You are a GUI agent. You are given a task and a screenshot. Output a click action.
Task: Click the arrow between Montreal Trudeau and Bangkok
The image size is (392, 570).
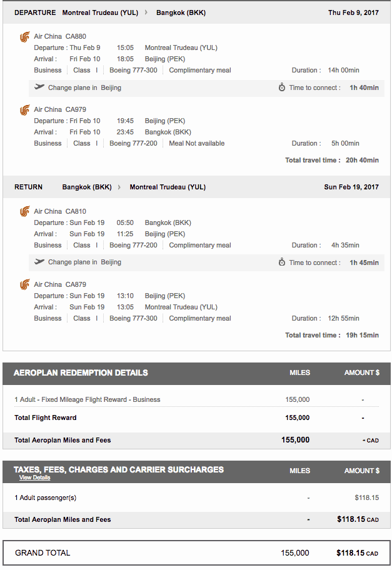coord(146,12)
